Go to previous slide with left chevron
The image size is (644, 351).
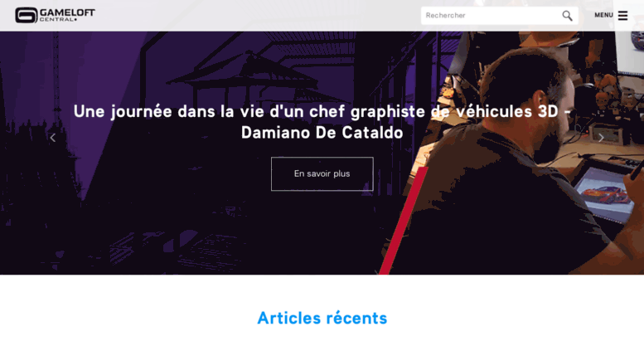[52, 138]
